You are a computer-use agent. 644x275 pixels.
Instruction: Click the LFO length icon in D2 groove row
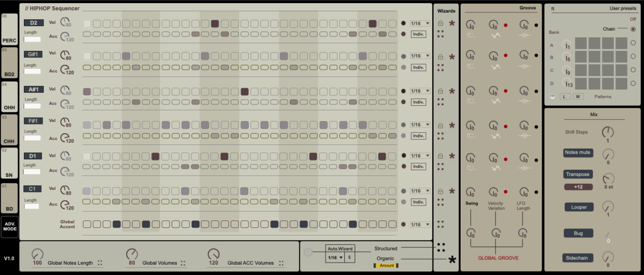tap(524, 34)
